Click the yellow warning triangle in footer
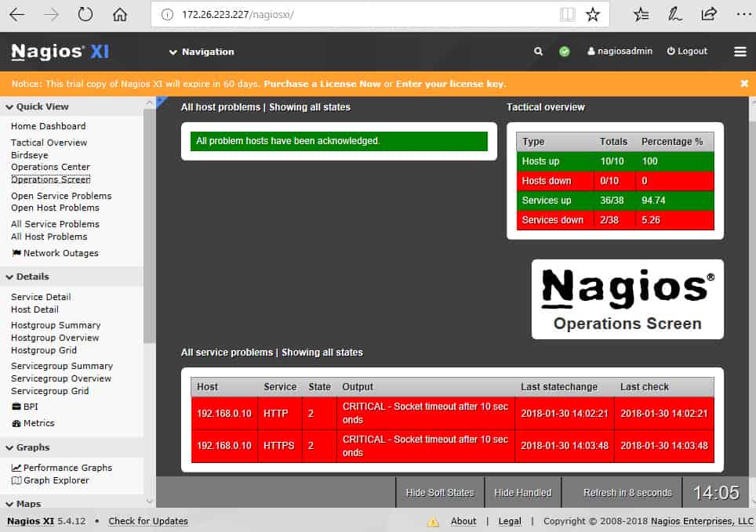Viewport: 756px width, 532px height. click(433, 521)
